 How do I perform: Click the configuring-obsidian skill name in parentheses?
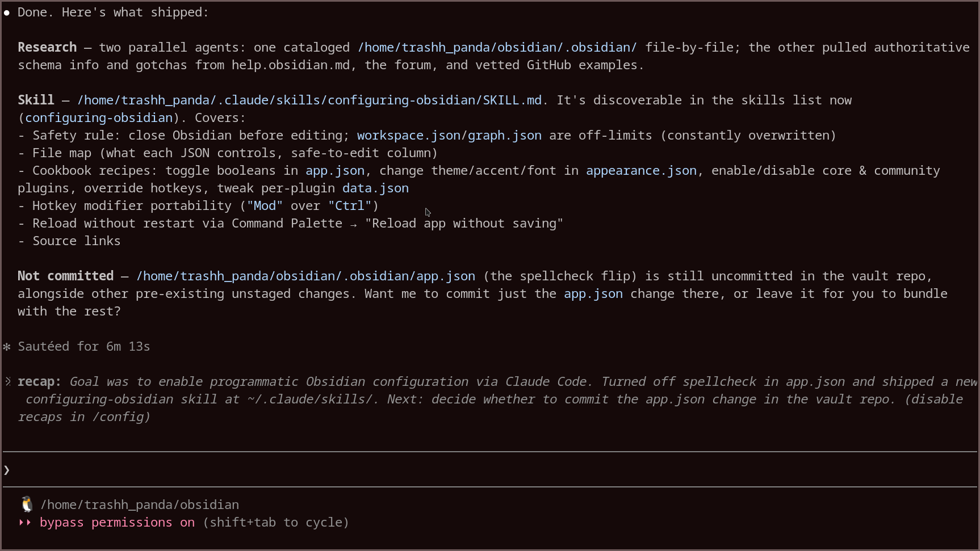pyautogui.click(x=99, y=117)
